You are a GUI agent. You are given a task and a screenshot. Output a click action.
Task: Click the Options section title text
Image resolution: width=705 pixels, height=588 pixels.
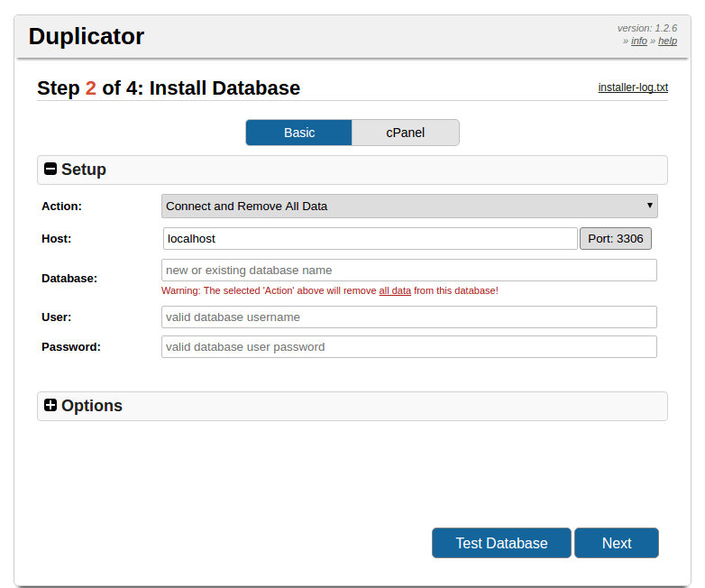coord(92,406)
